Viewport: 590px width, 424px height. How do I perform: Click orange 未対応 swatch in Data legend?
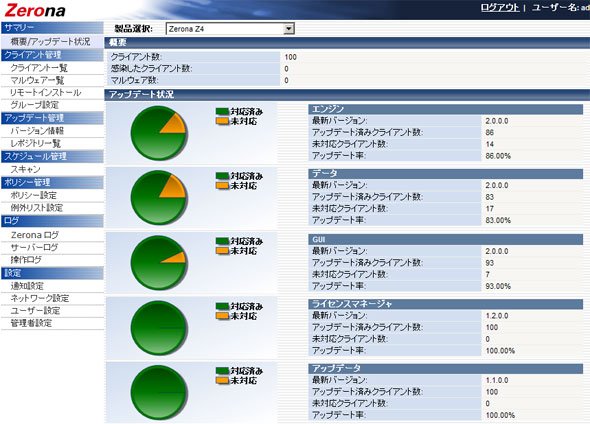tap(222, 185)
